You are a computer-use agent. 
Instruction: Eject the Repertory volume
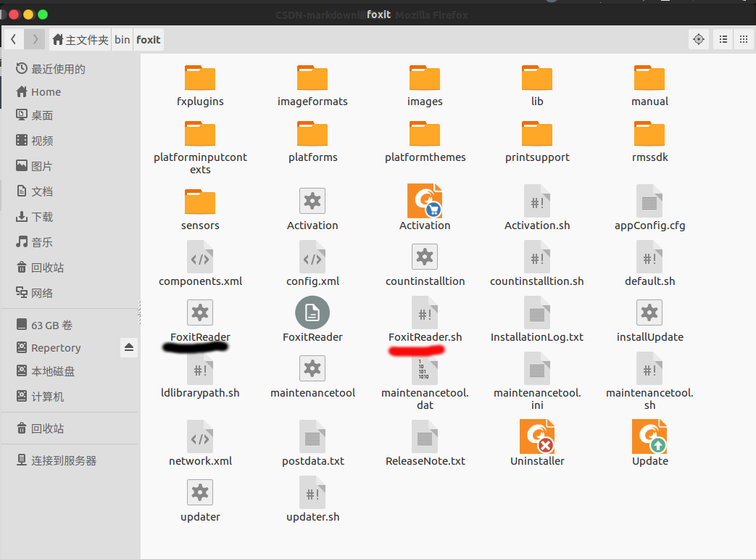tap(129, 348)
